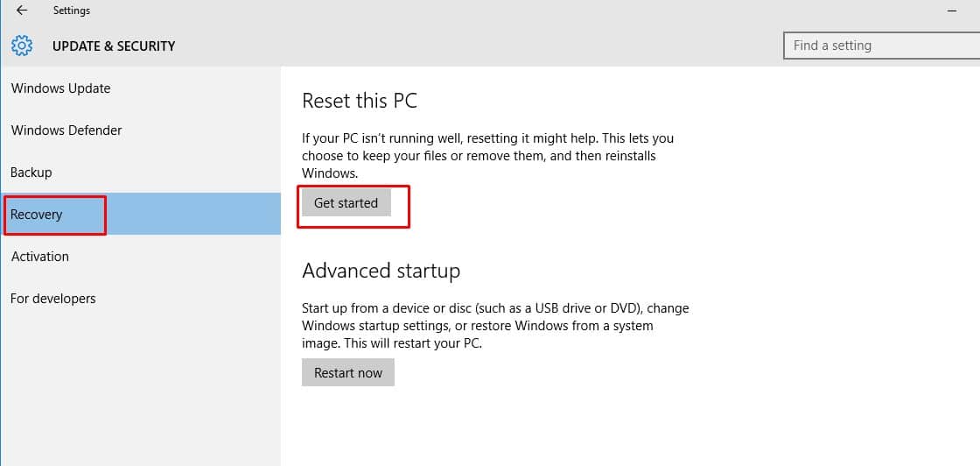
Task: Click the Reset this PC heading
Action: [x=360, y=101]
